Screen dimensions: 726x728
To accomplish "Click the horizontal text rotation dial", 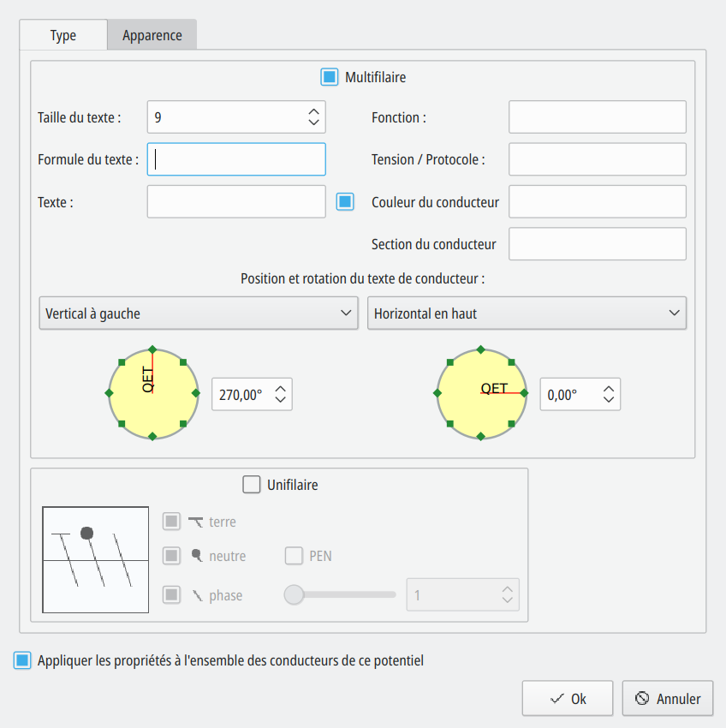I will [480, 392].
